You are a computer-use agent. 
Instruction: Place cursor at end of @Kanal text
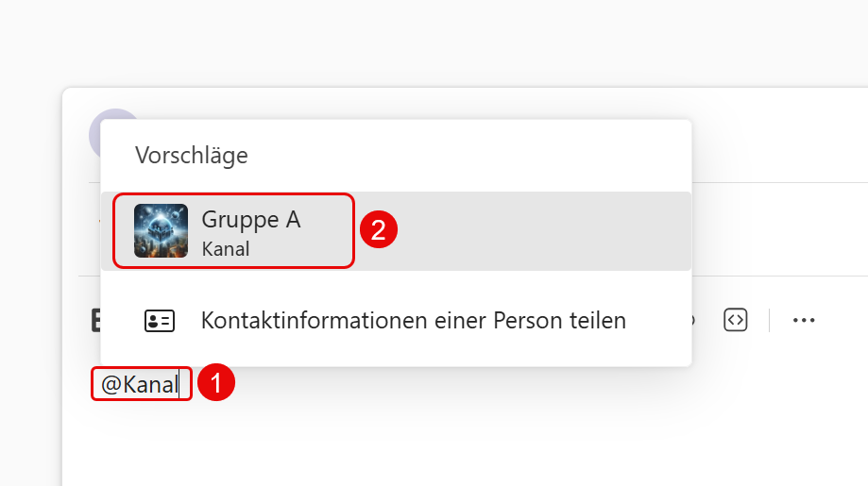pos(179,384)
